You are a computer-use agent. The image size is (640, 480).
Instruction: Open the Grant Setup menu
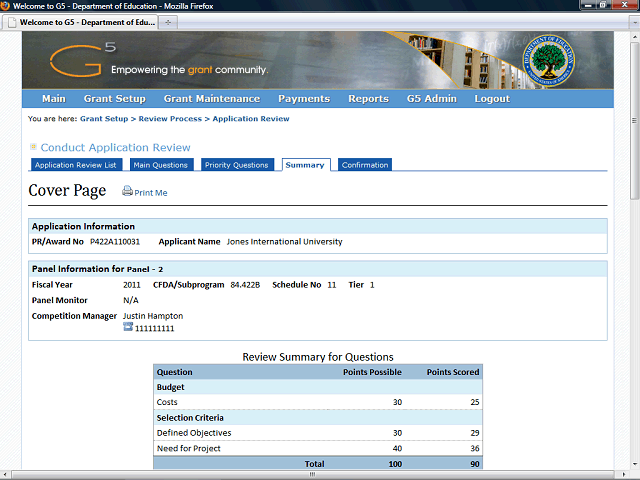coord(114,99)
